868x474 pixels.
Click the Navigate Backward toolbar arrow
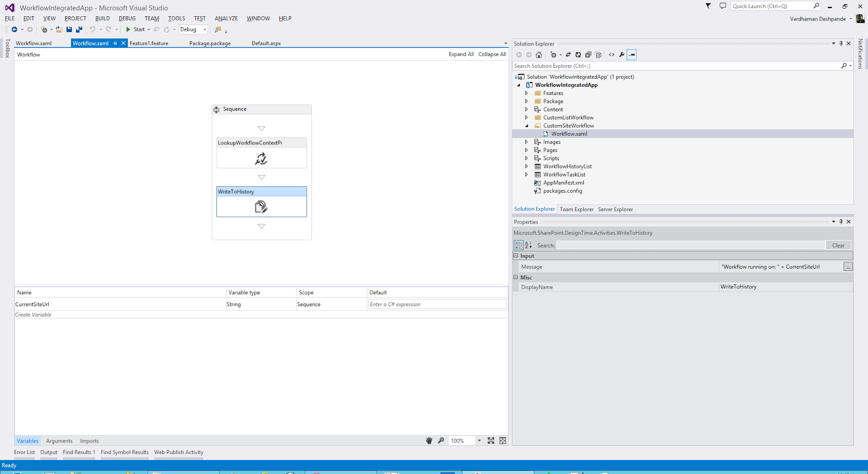(x=15, y=29)
